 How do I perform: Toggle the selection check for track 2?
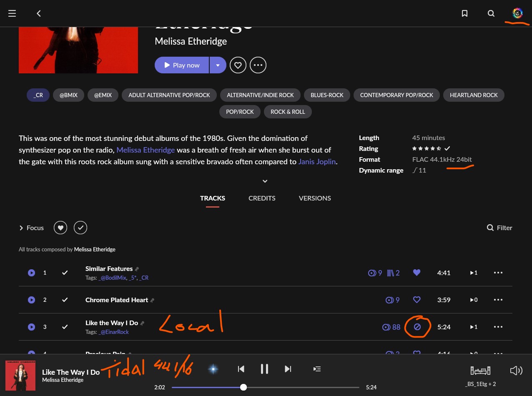65,300
